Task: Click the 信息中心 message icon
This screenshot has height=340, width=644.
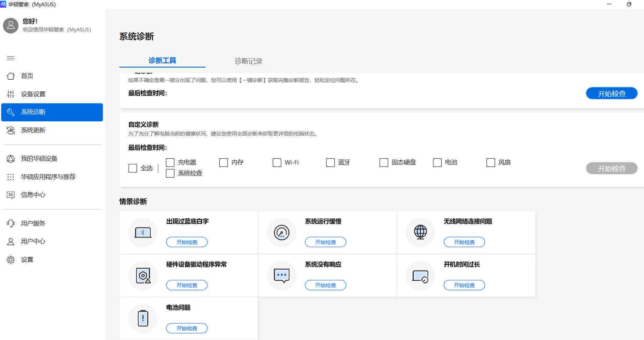Action: (11, 195)
